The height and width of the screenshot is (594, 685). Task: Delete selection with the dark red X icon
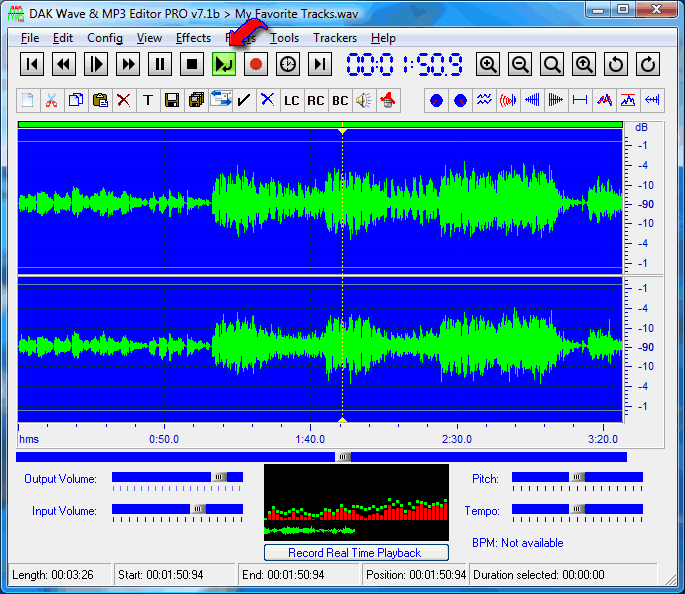(124, 100)
